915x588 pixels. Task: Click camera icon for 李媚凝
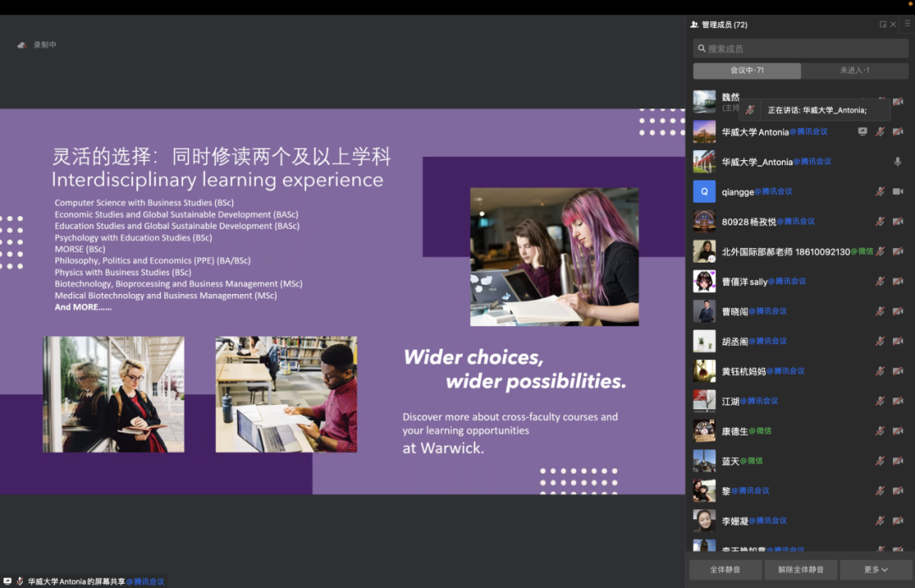(x=898, y=521)
